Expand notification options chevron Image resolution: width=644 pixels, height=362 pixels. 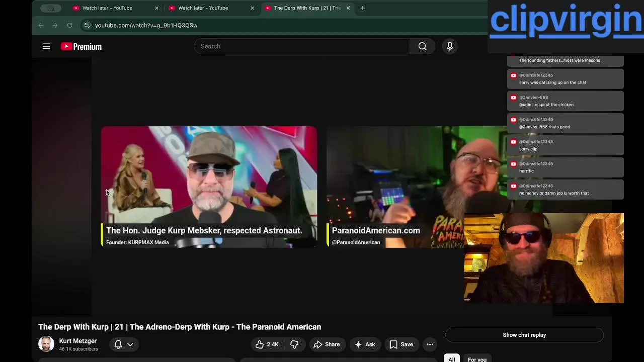pos(130,344)
